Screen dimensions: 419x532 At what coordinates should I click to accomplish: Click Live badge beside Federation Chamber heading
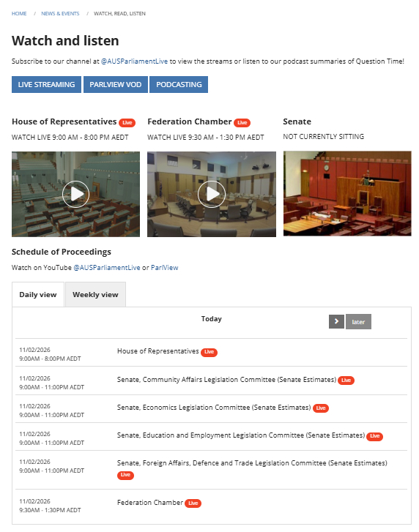[242, 123]
